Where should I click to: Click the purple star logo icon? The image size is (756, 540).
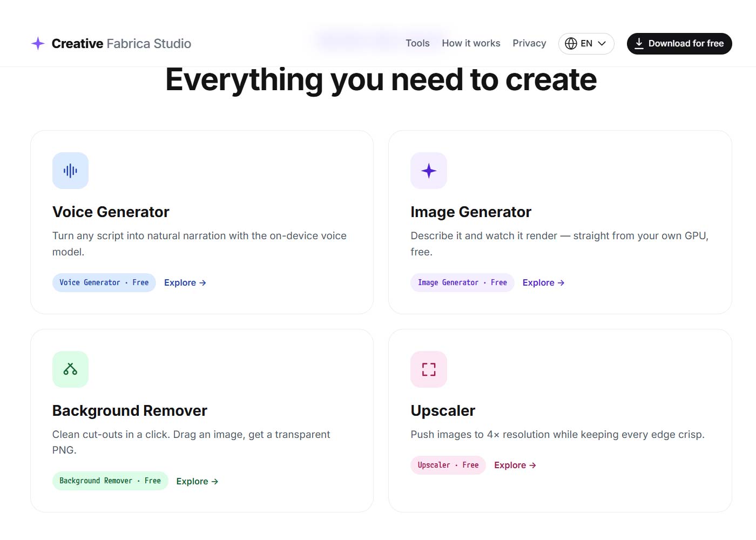pyautogui.click(x=38, y=44)
